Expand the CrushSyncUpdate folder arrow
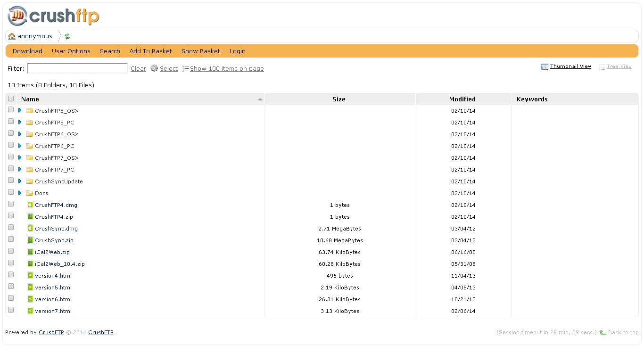Screen dimensions: 644x362 tap(20, 181)
